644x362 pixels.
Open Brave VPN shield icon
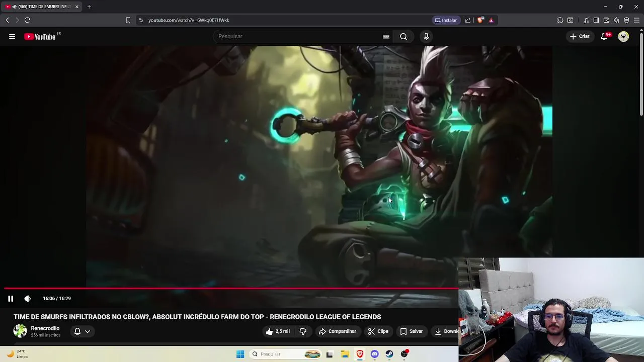(626, 20)
